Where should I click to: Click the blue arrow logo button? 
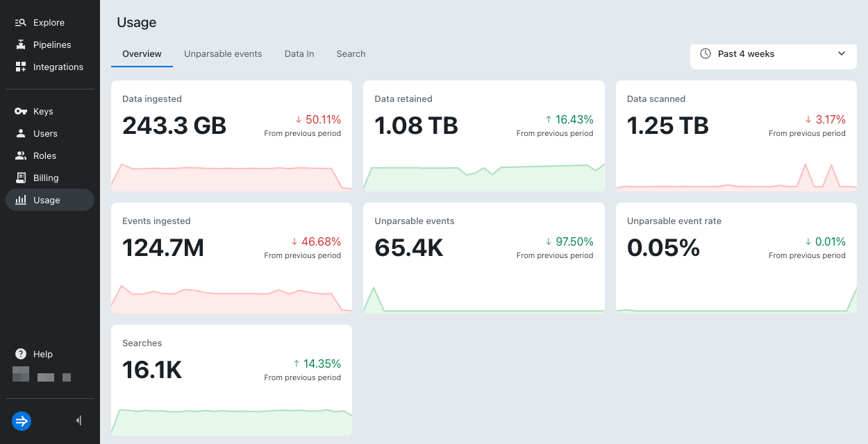click(x=22, y=420)
